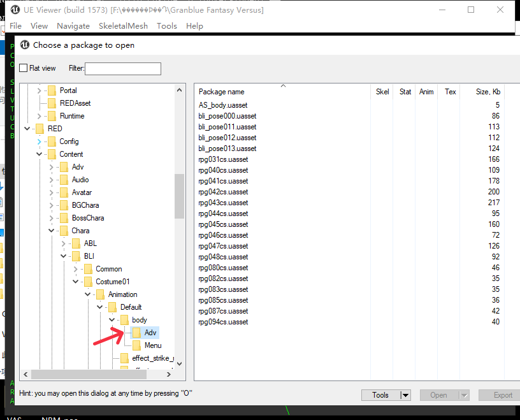Image resolution: width=520 pixels, height=420 pixels.
Task: Select the Menu folder icon
Action: 136,345
